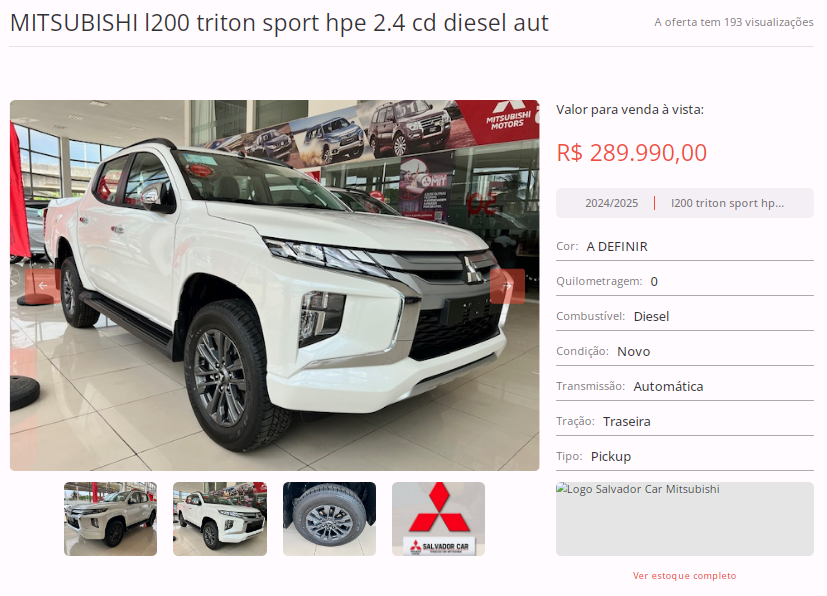This screenshot has height=596, width=827.
Task: Select the wheel close-up thumbnail
Action: point(329,518)
